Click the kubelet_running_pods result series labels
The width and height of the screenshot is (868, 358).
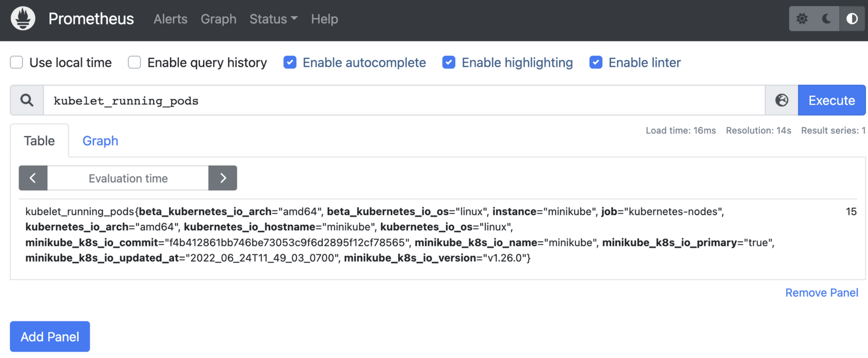(399, 235)
